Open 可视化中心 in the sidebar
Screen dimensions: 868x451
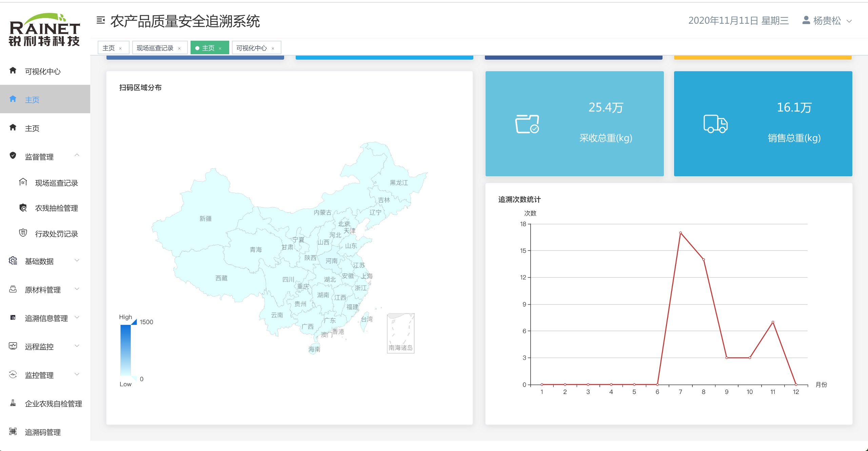click(x=45, y=71)
